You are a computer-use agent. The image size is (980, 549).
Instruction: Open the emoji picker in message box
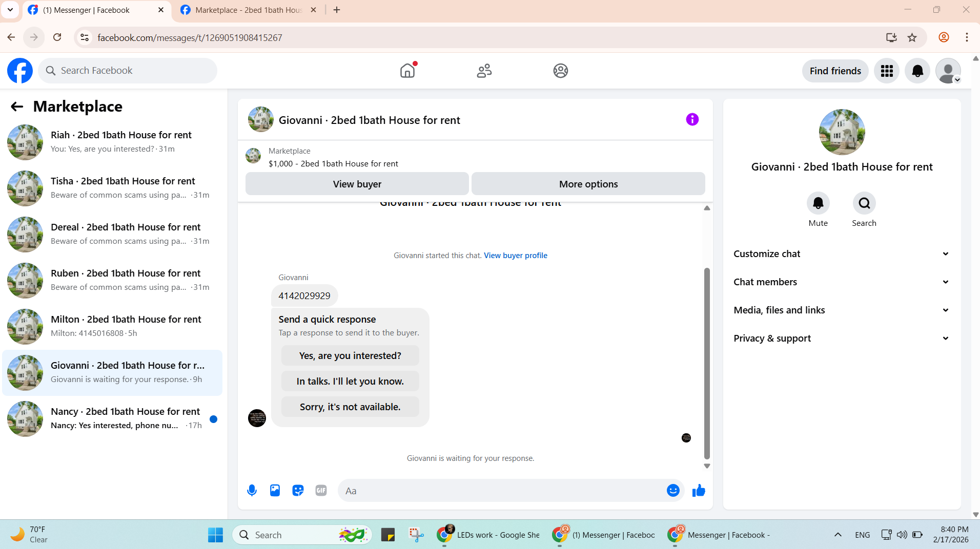tap(673, 491)
